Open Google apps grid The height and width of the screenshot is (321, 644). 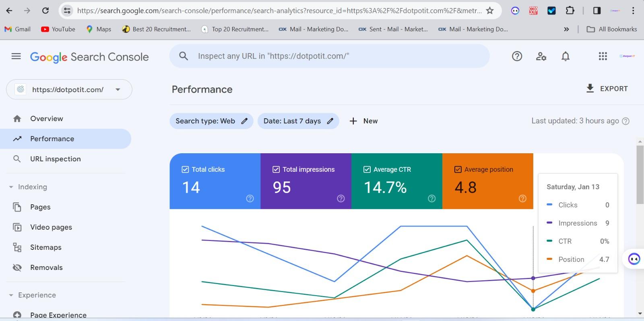point(603,56)
